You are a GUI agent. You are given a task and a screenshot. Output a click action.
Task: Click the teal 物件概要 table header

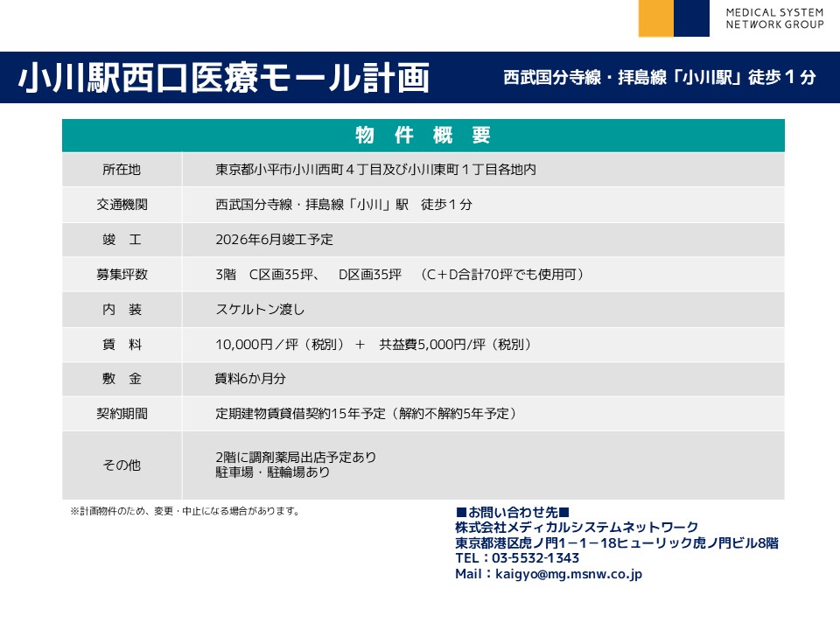click(423, 136)
